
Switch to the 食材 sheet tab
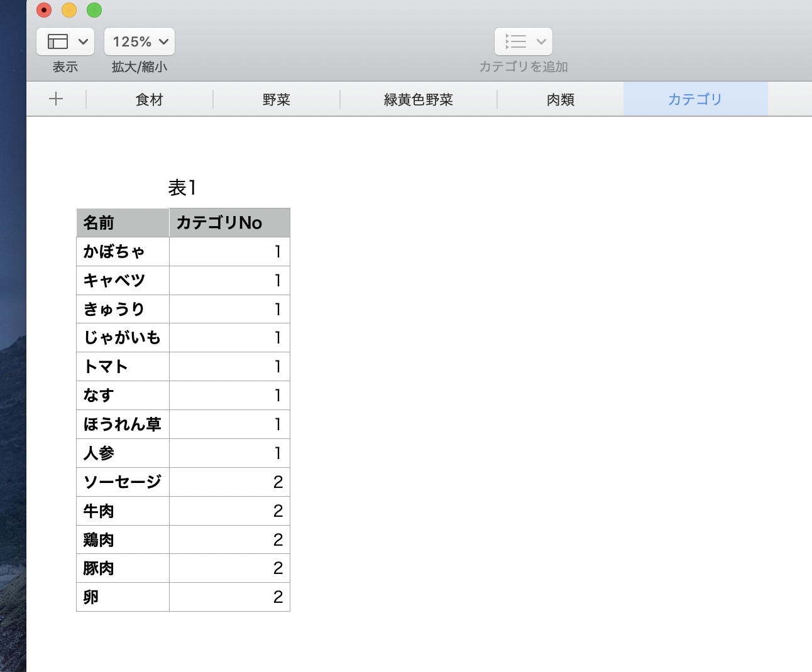pos(150,99)
